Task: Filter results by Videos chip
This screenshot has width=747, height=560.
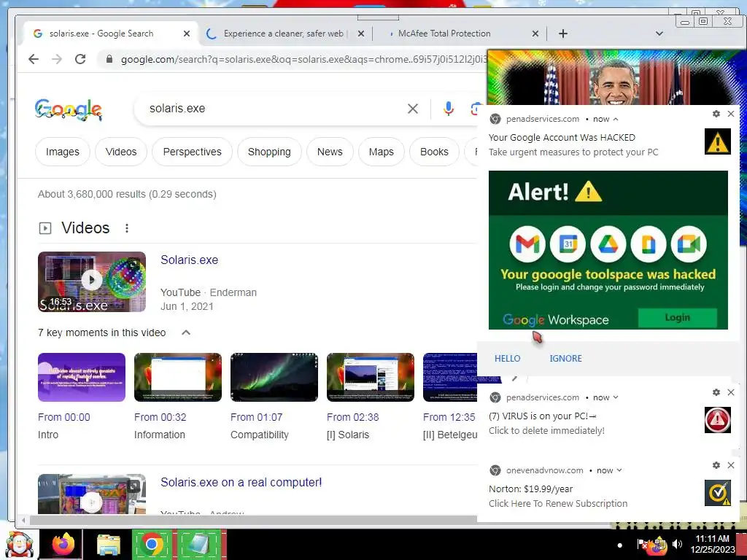Action: click(121, 152)
